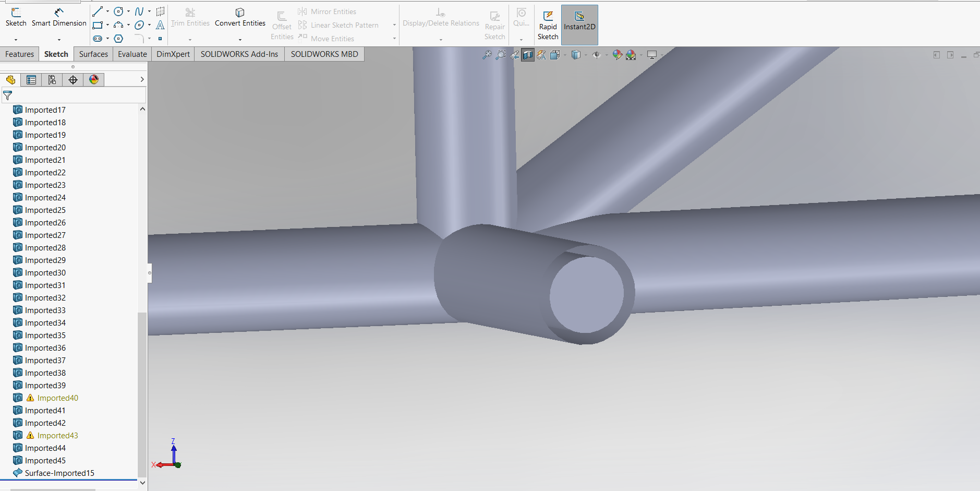Select the Circle sketch tool
The height and width of the screenshot is (491, 980).
coord(118,11)
